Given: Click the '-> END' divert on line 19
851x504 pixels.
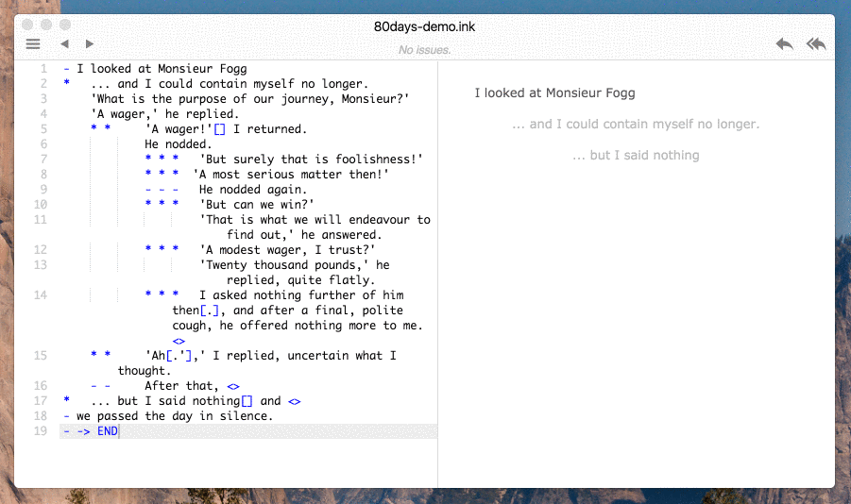Looking at the screenshot, I should coord(97,431).
